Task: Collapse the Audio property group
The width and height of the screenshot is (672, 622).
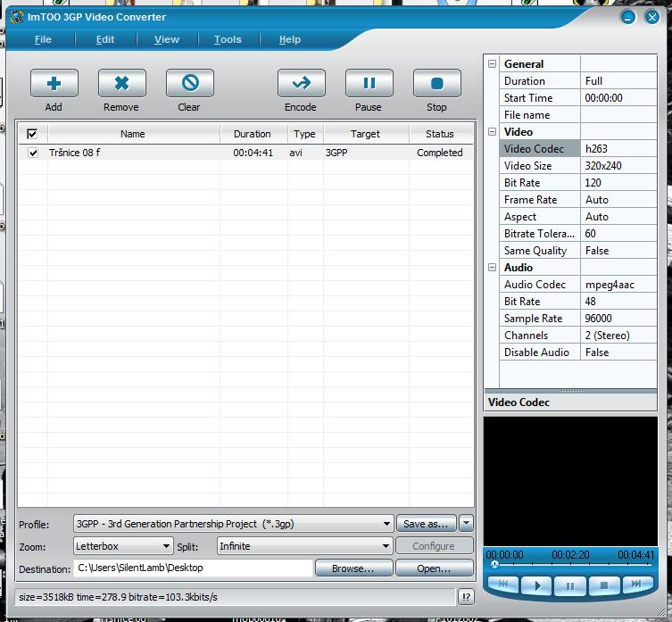Action: click(492, 268)
